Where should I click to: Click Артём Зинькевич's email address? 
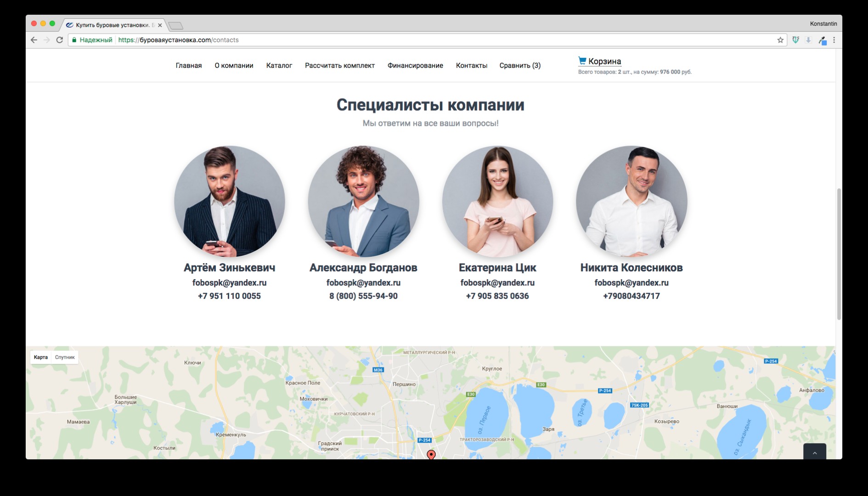tap(229, 283)
